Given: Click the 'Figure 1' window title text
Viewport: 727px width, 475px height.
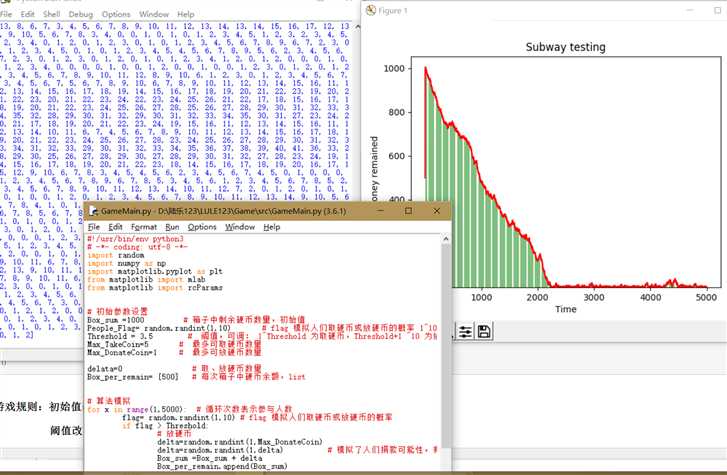Looking at the screenshot, I should (393, 11).
